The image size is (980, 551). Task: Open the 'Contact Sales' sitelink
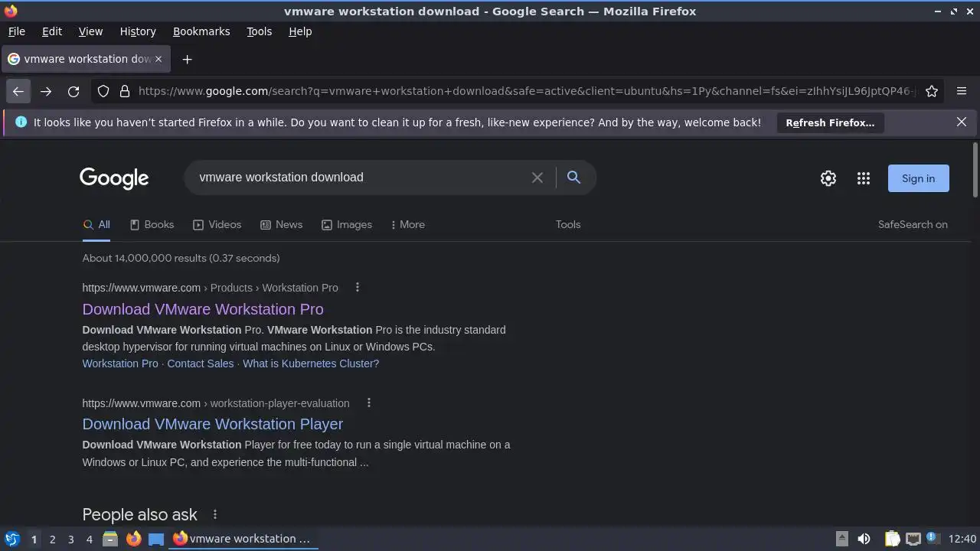201,364
